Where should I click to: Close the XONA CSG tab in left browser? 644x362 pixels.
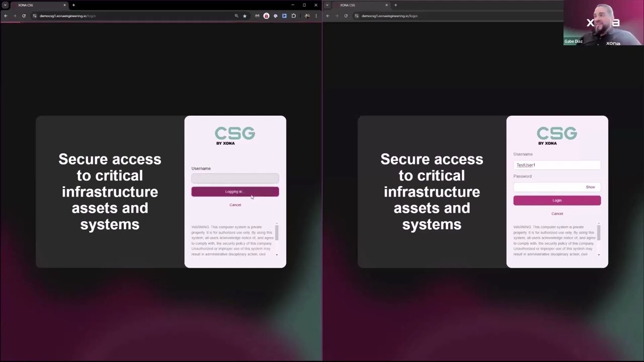pyautogui.click(x=64, y=5)
